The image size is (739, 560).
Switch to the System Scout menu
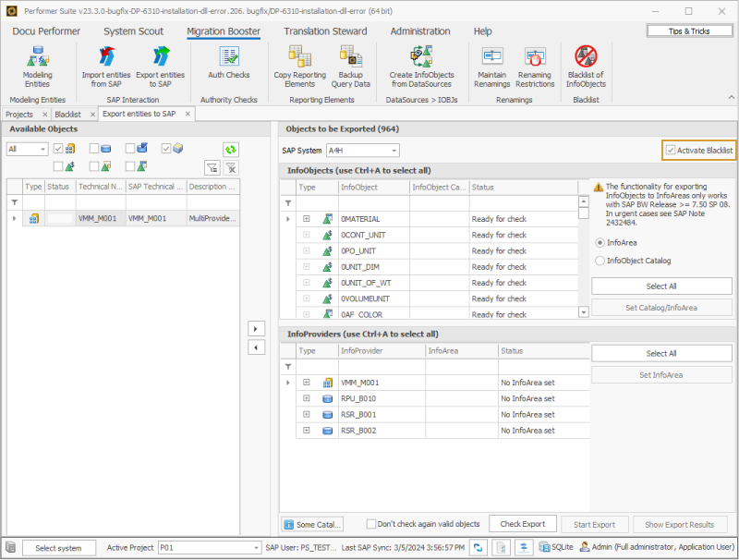pos(133,31)
